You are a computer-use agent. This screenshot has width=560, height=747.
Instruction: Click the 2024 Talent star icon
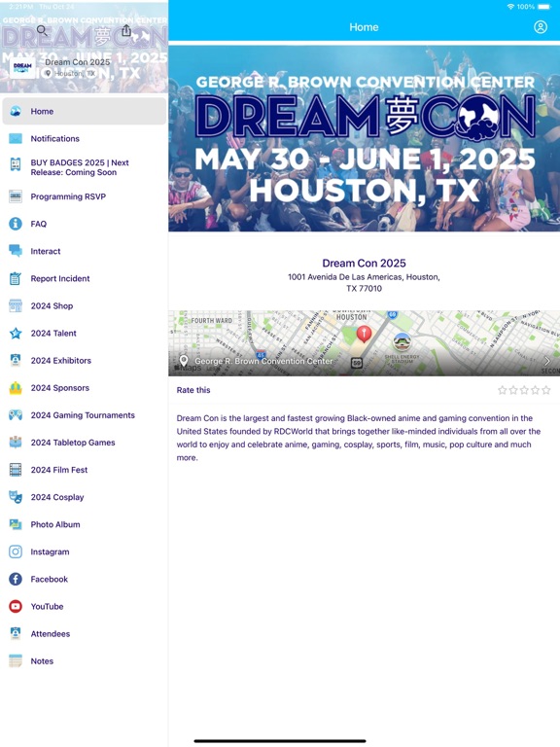16,333
